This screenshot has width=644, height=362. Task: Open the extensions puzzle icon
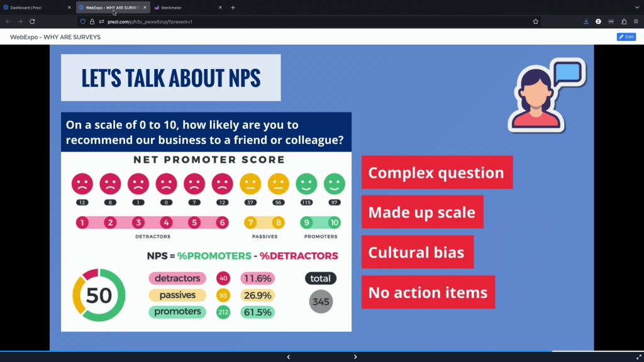624,21
